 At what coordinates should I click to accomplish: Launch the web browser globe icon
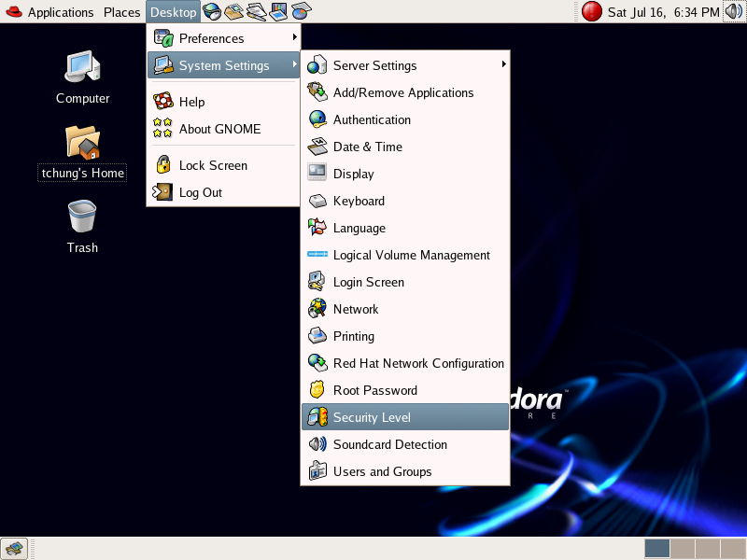pos(212,11)
